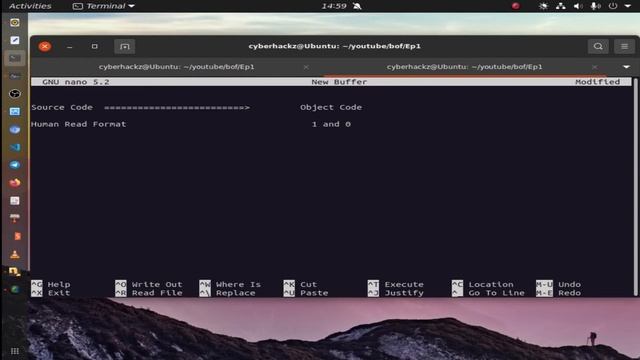Image resolution: width=640 pixels, height=360 pixels.
Task: Open the 14:59 clock and calendar panel
Action: pyautogui.click(x=334, y=6)
